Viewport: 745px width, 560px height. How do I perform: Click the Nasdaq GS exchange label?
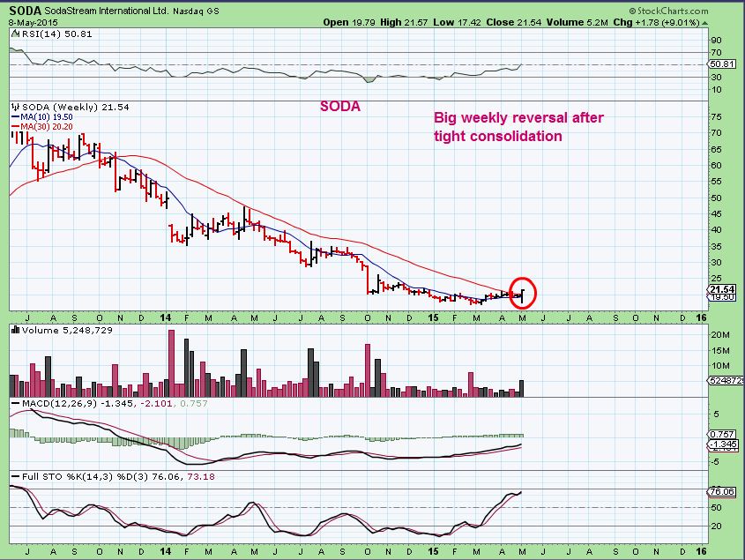(x=197, y=11)
